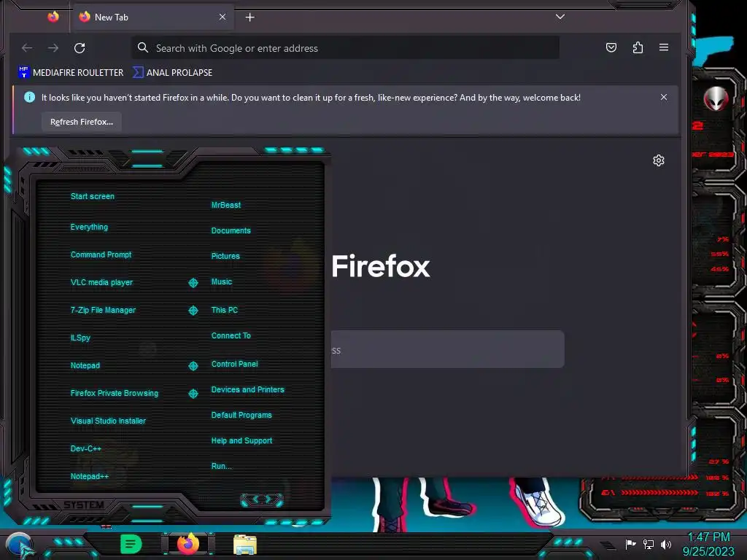Open MrBeast user folder
This screenshot has width=747, height=560.
click(226, 205)
